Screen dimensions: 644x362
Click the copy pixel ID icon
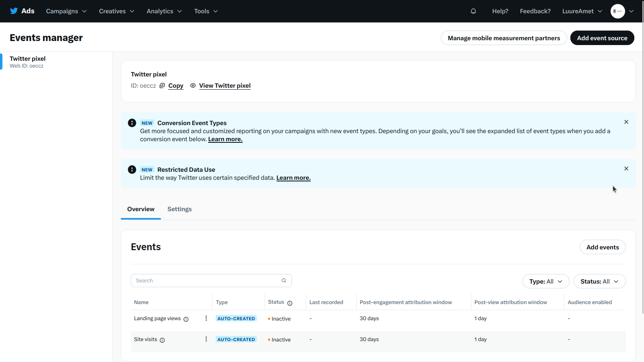click(162, 86)
